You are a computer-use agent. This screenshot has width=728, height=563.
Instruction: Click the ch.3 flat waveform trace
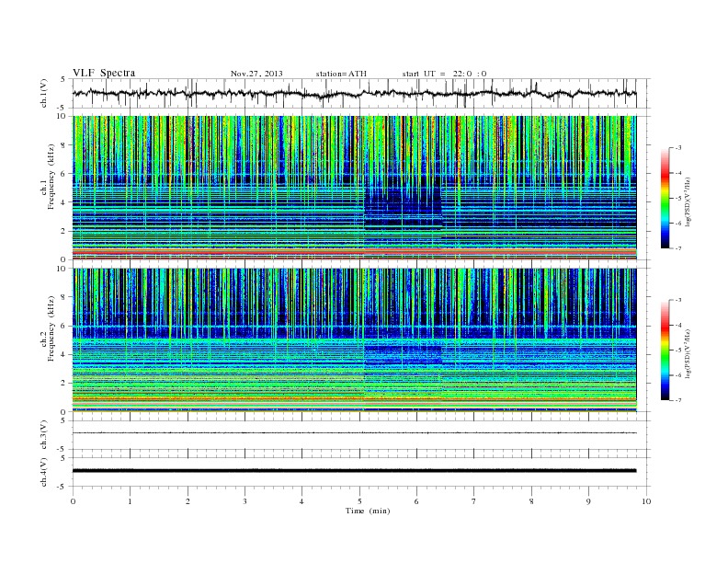(x=355, y=433)
